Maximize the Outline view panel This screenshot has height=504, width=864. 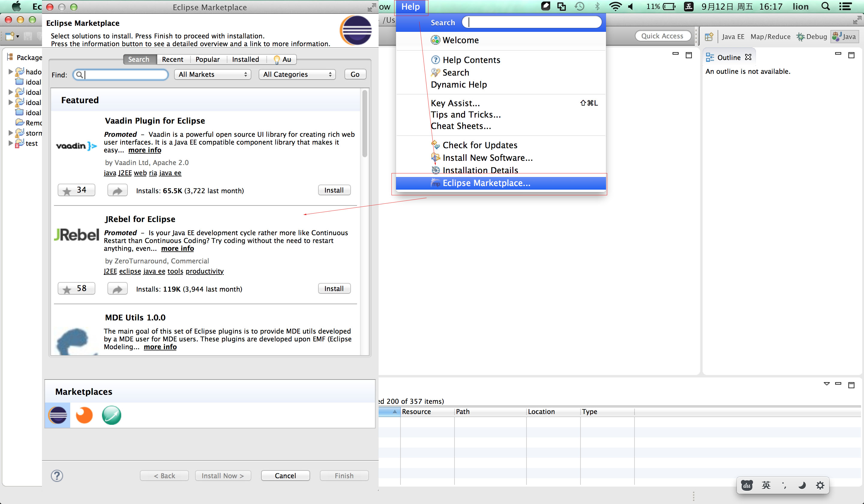coord(851,55)
